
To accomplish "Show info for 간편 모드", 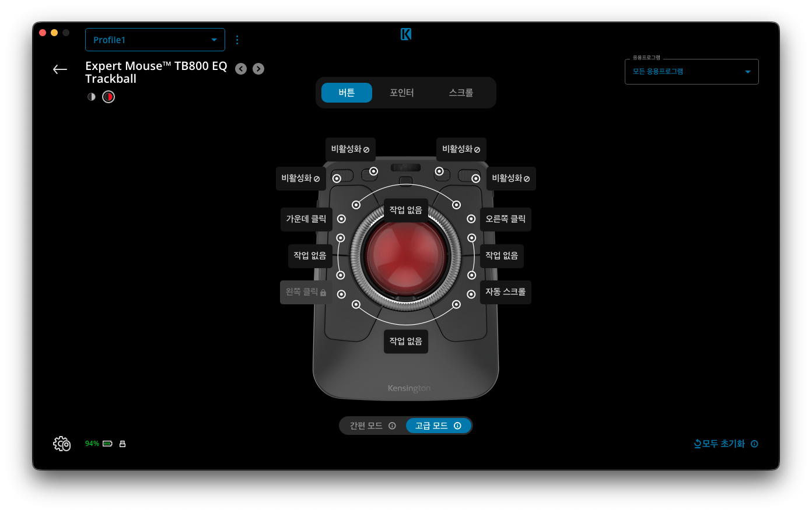I will pyautogui.click(x=392, y=426).
